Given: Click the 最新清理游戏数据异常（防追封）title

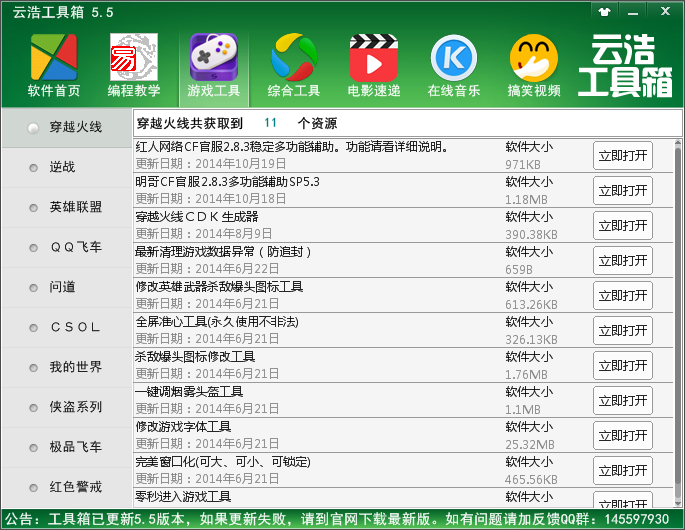Looking at the screenshot, I should 223,252.
